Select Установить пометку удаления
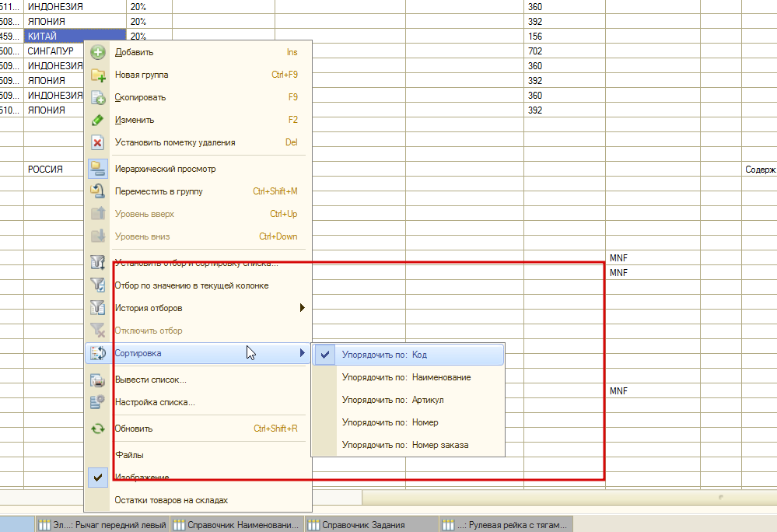Screen dimensions: 777x532 (x=198, y=142)
